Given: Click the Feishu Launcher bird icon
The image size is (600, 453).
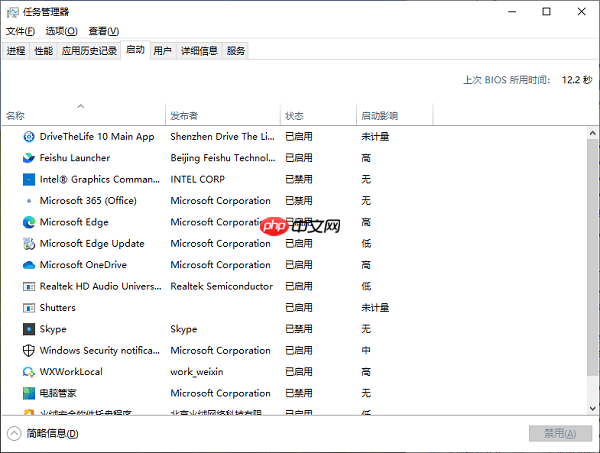Looking at the screenshot, I should 29,158.
